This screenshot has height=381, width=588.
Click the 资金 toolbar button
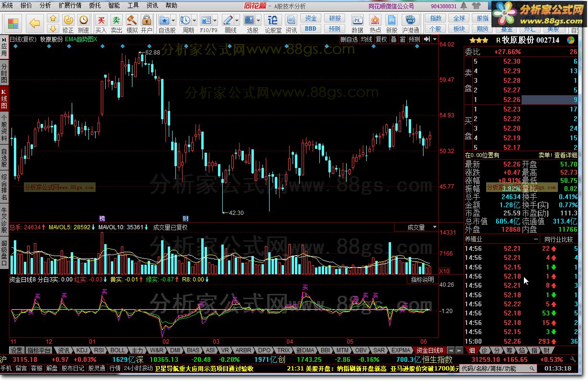pyautogui.click(x=311, y=19)
